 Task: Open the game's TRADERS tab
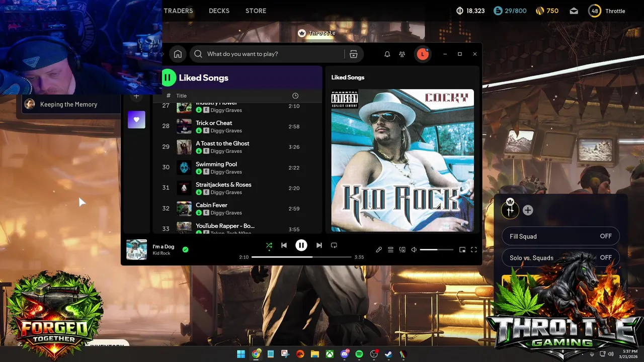pos(178,11)
